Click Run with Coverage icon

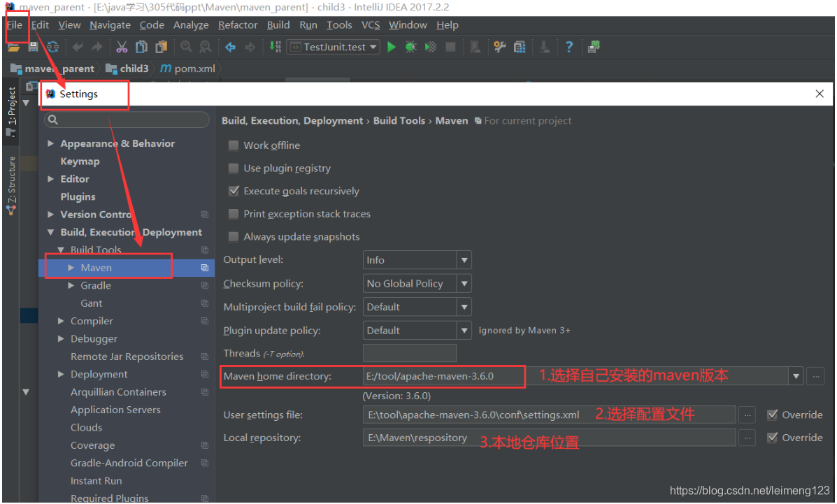coord(430,47)
